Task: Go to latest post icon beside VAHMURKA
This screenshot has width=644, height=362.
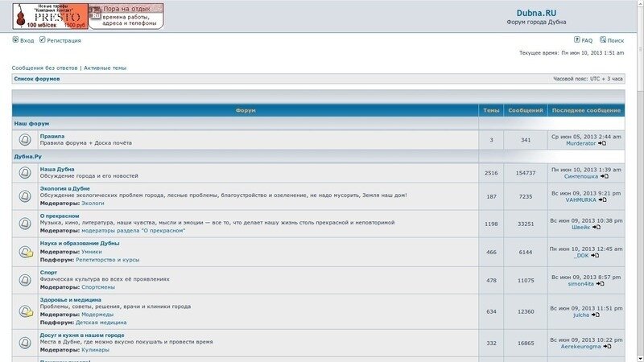Action: coord(603,200)
